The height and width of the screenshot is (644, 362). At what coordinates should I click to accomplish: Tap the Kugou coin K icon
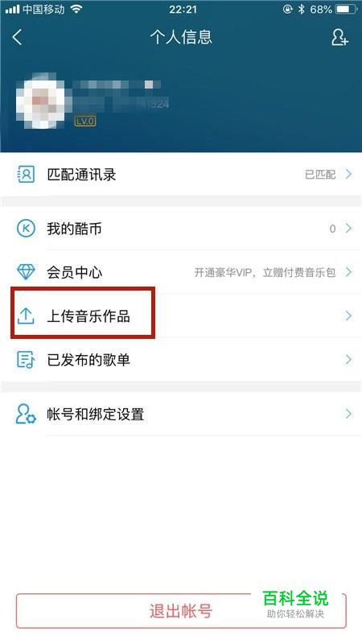(26, 229)
